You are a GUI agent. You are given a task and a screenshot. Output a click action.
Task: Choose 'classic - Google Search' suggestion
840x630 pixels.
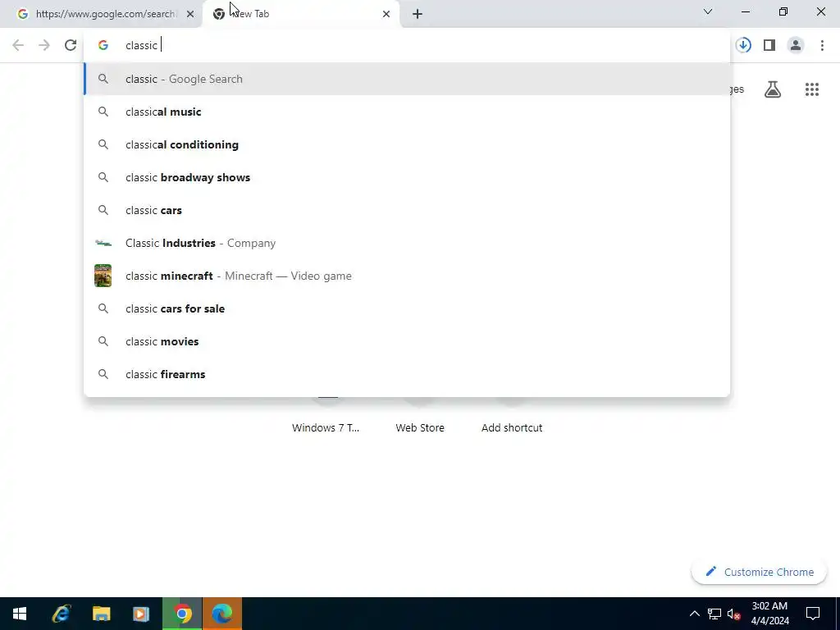click(407, 79)
